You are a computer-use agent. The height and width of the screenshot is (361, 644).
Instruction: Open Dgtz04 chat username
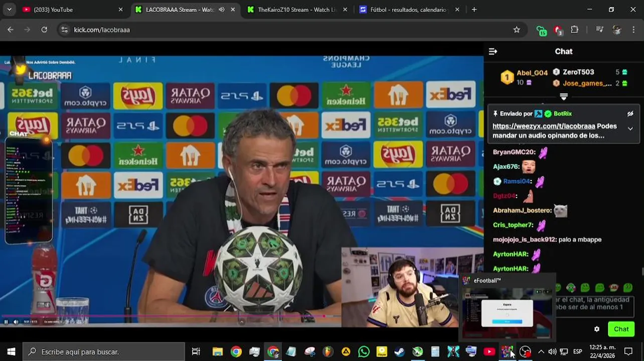click(505, 196)
